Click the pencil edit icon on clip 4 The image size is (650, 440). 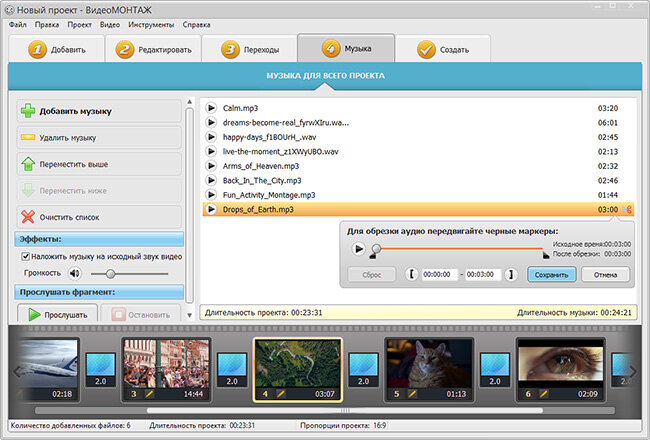coord(281,394)
